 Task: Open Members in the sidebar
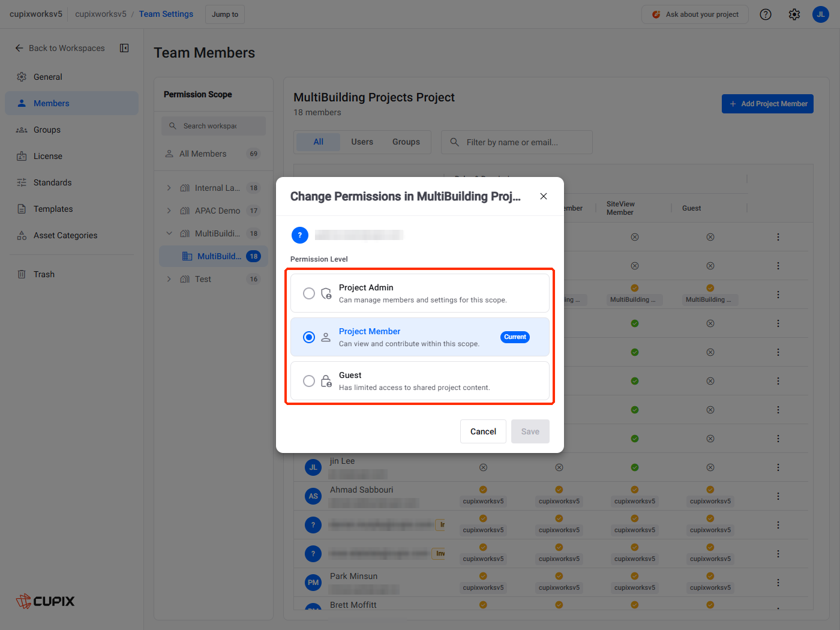click(71, 103)
